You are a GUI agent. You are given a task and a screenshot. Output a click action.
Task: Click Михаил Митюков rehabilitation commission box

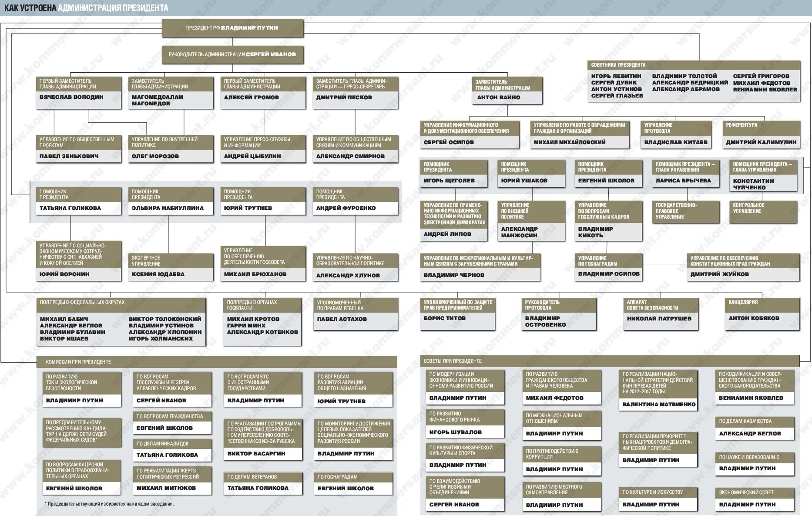click(x=172, y=481)
